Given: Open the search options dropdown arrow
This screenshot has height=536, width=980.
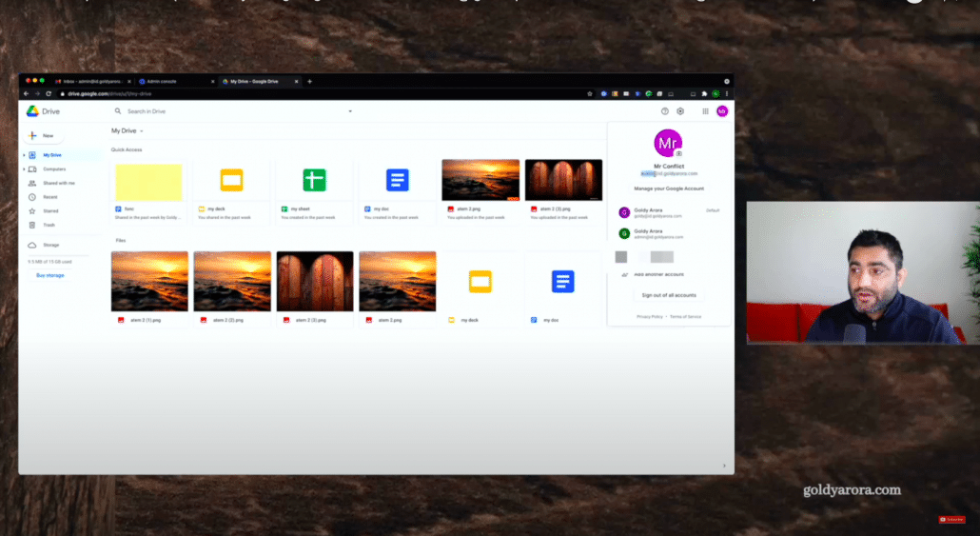Looking at the screenshot, I should pyautogui.click(x=350, y=111).
